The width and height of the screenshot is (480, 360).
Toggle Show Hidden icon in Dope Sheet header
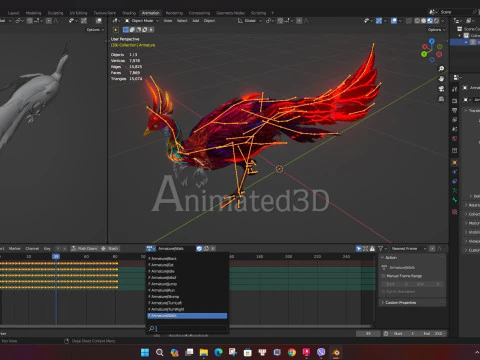point(365,248)
